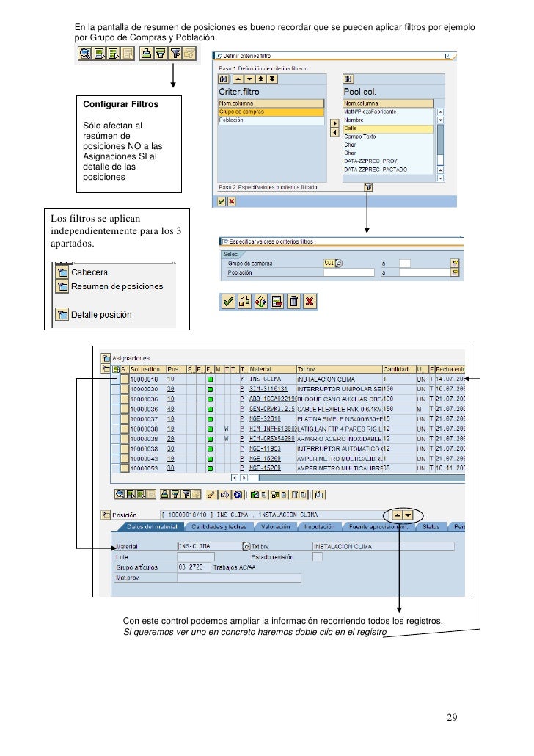
Task: Move filter criterion to bottom arrow
Action: pyautogui.click(x=272, y=79)
